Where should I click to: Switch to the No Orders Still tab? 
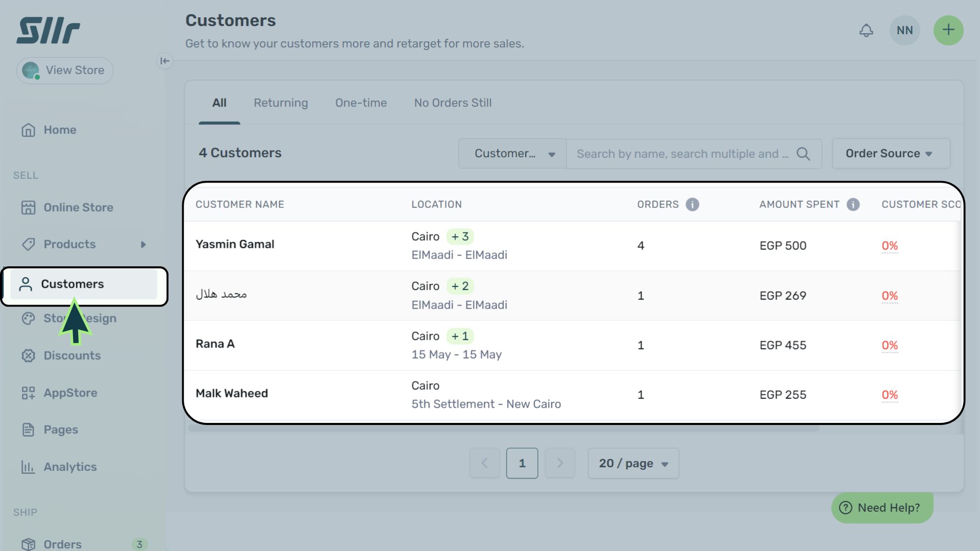pyautogui.click(x=453, y=103)
